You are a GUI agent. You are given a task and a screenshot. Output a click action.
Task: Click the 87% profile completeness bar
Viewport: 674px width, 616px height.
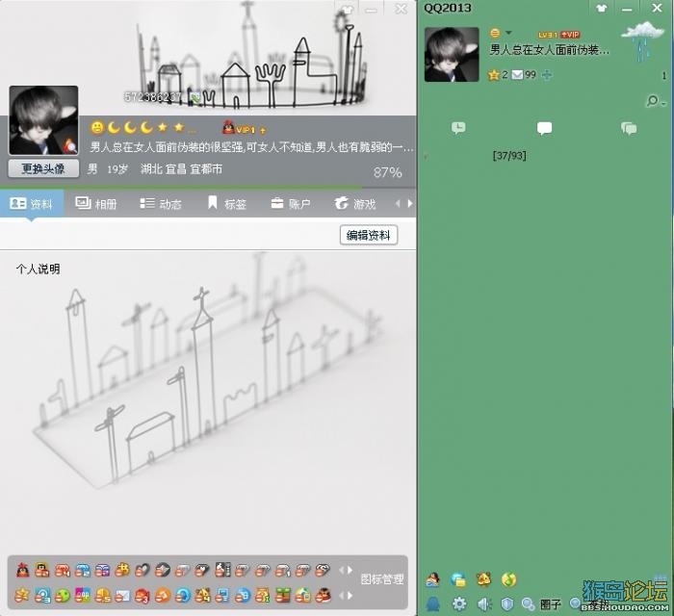click(x=208, y=187)
